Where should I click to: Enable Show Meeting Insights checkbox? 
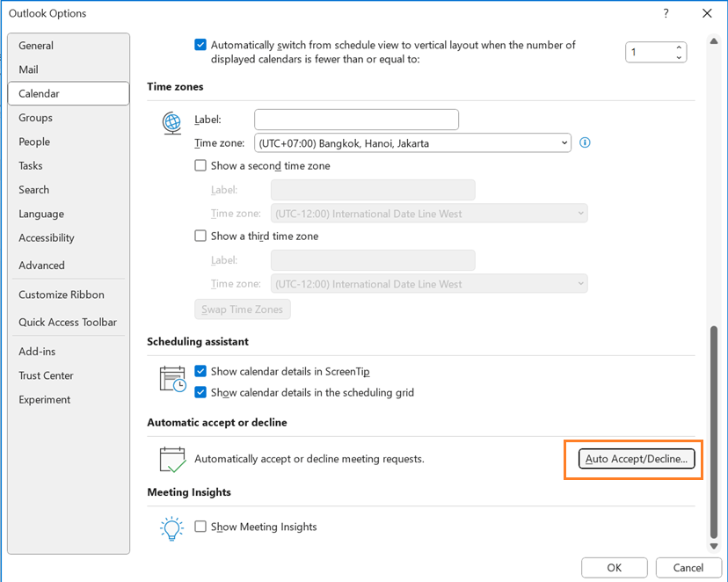pos(200,527)
